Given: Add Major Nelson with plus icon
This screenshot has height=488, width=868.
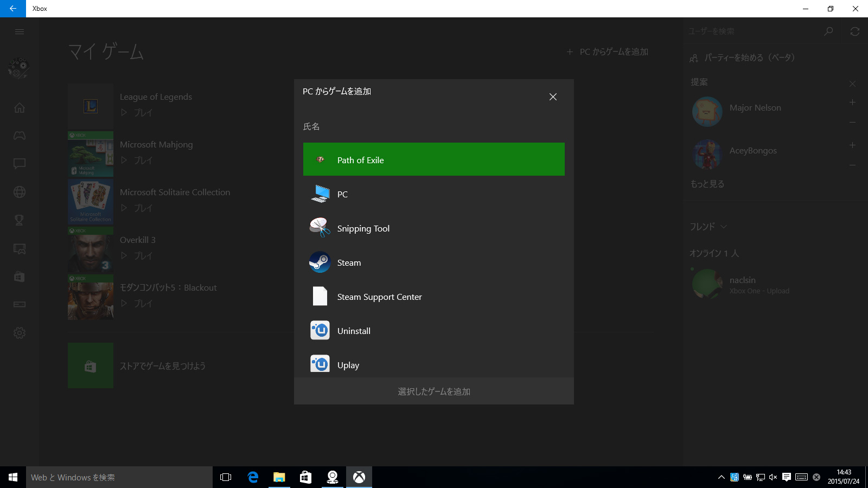Looking at the screenshot, I should pos(852,102).
